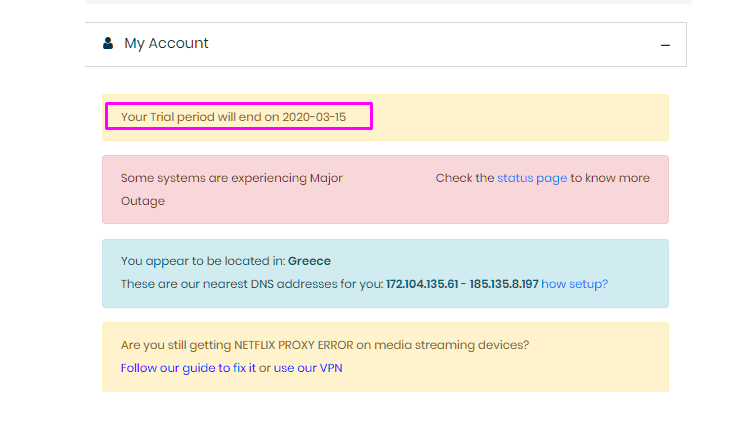The height and width of the screenshot is (428, 750).
Task: Click DNS address 172.104.135.61
Action: coord(422,284)
